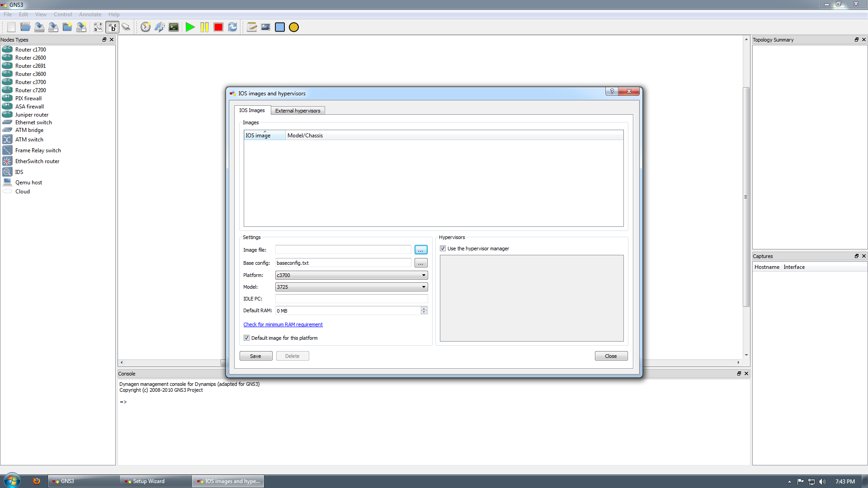Select the EtherSwitch router node
This screenshot has width=868, height=488.
pyautogui.click(x=37, y=161)
